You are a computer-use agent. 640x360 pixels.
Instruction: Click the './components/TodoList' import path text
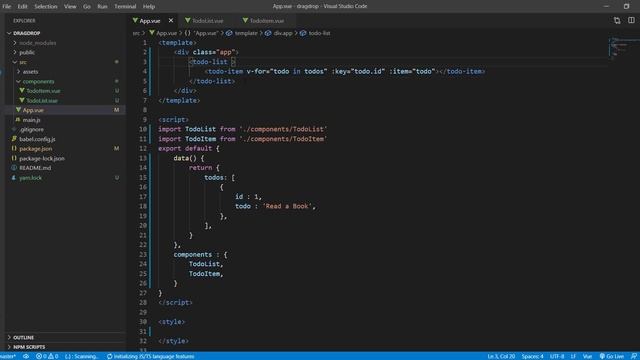pos(283,129)
